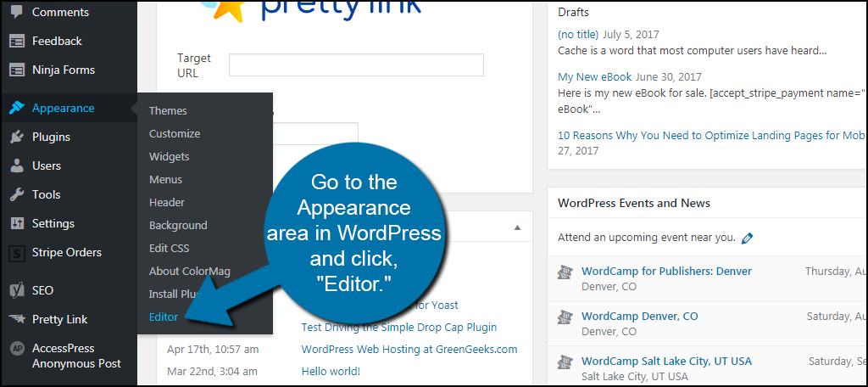Viewport: 868px width, 387px height.
Task: Click the Settings sliders icon
Action: click(x=17, y=223)
